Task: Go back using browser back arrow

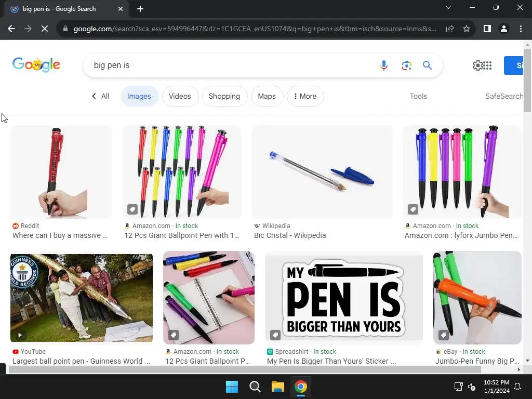Action: (x=11, y=29)
